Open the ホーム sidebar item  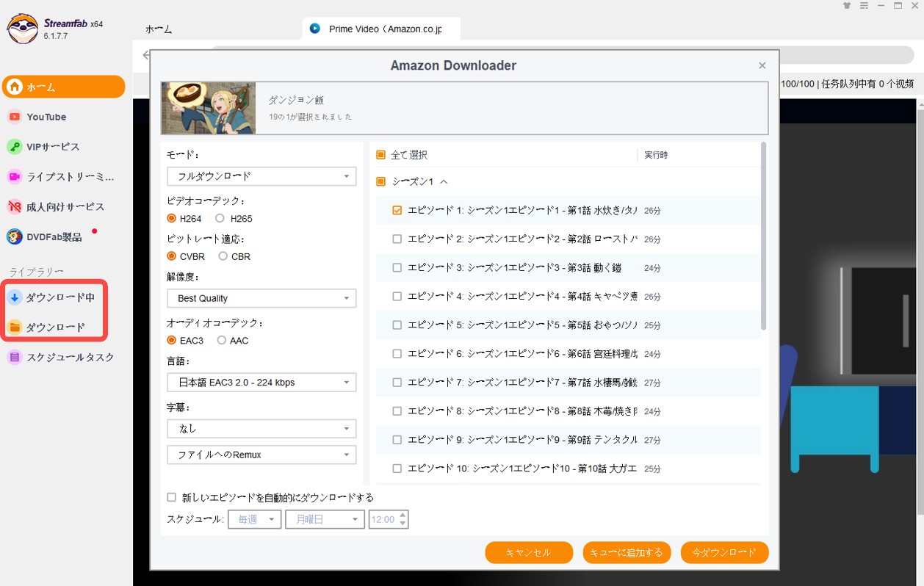click(x=64, y=87)
